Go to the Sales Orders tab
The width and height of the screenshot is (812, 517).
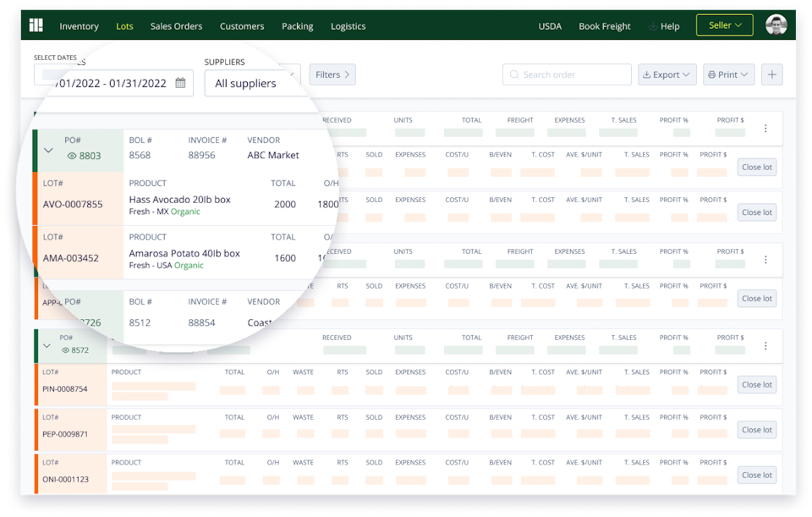point(176,26)
